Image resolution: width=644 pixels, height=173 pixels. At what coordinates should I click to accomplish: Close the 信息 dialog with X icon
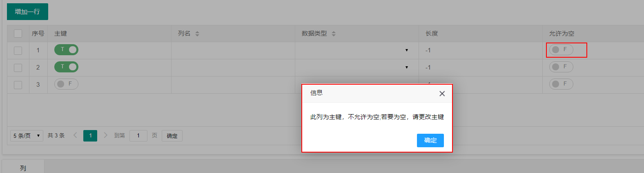pos(442,94)
